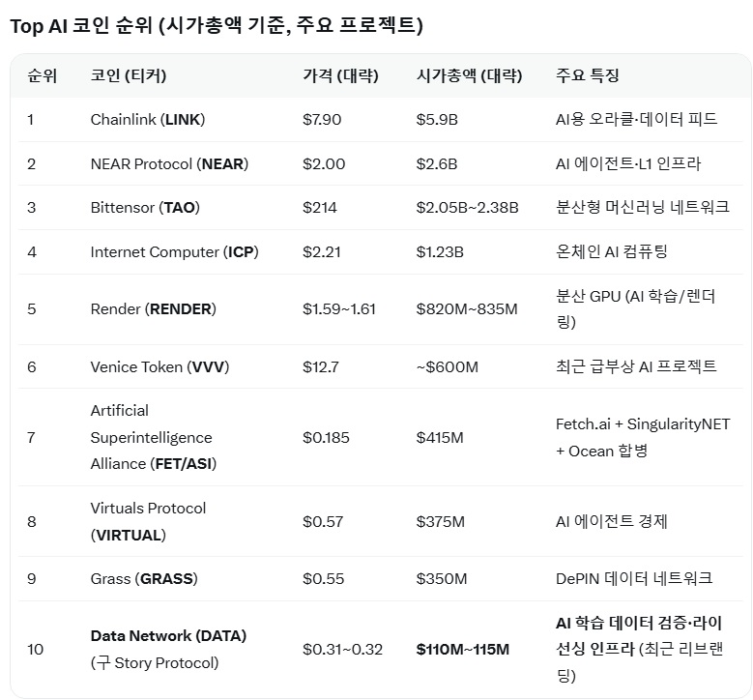Click the Chainlink (LINK) coin name
The height and width of the screenshot is (700, 753).
(x=148, y=120)
